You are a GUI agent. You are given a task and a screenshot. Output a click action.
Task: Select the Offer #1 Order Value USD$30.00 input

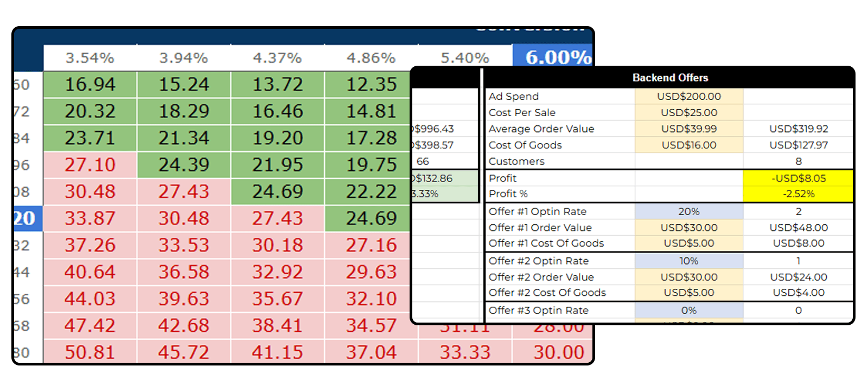[x=689, y=228]
